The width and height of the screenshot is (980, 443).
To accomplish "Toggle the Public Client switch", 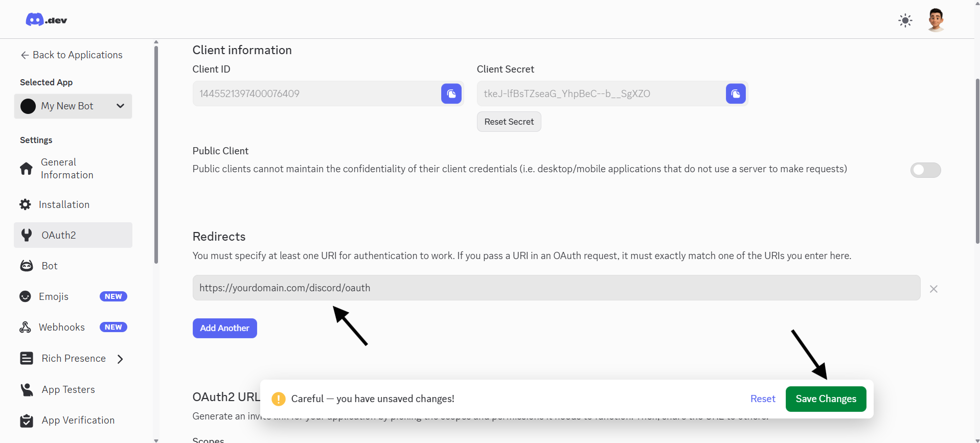I will (x=925, y=170).
